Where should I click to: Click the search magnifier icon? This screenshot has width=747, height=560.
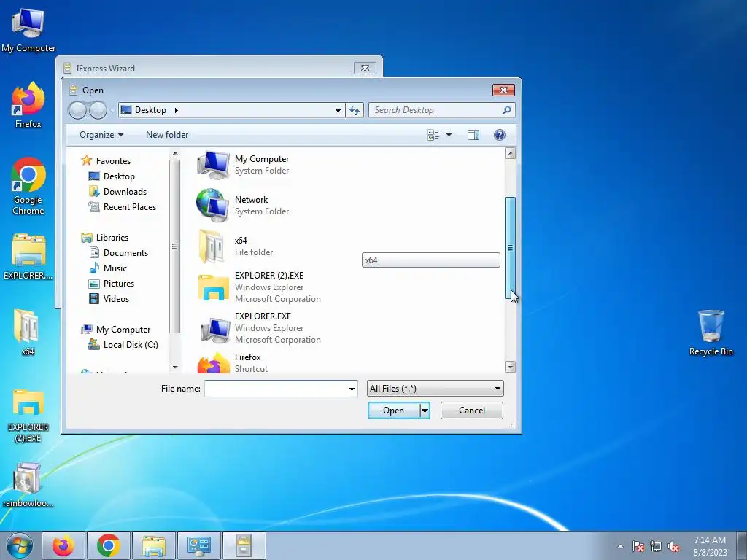pyautogui.click(x=506, y=111)
